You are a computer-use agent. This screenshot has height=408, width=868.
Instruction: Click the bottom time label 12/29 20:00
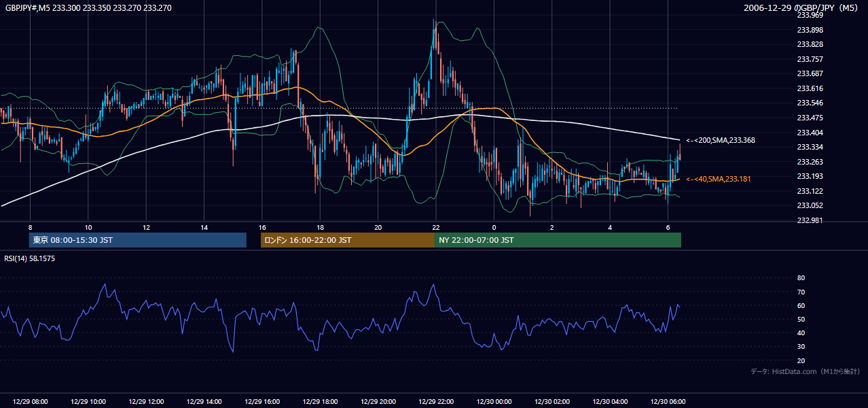(x=378, y=402)
